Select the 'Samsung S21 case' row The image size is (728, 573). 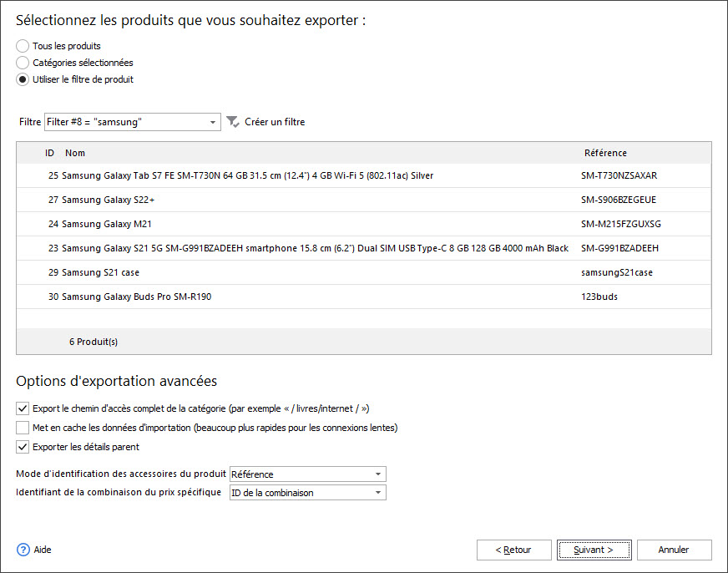coord(363,272)
